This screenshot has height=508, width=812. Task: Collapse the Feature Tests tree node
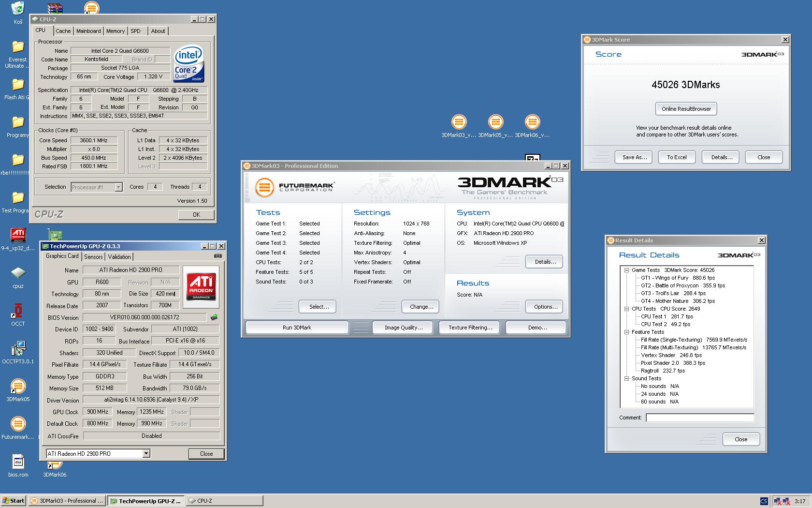pyautogui.click(x=626, y=332)
